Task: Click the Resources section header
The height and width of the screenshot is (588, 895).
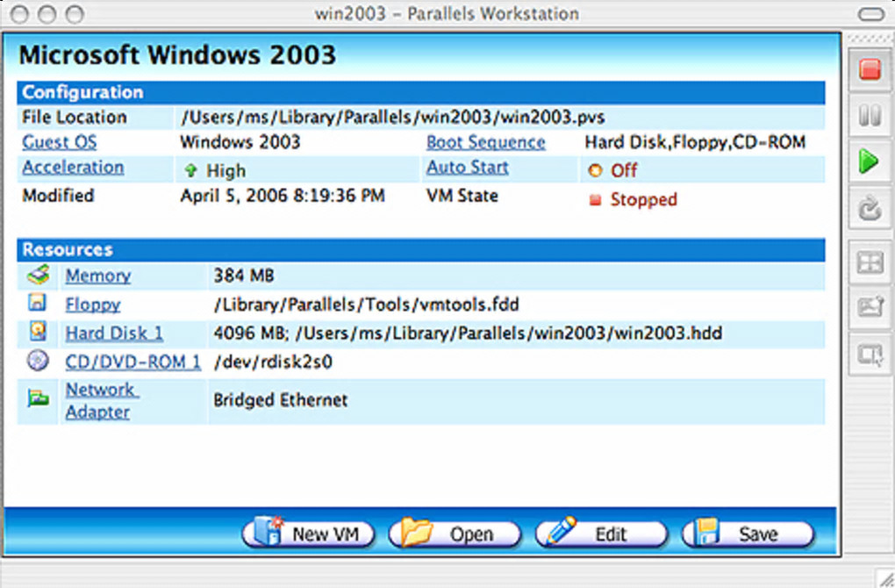Action: (420, 249)
